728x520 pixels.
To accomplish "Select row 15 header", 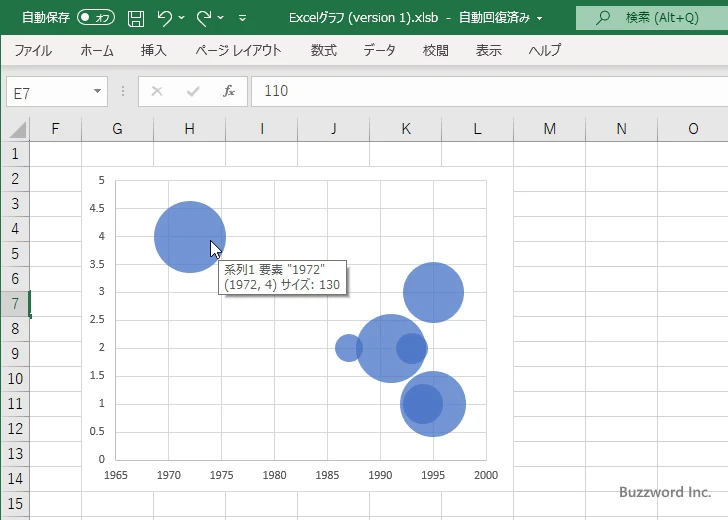I will coord(15,504).
